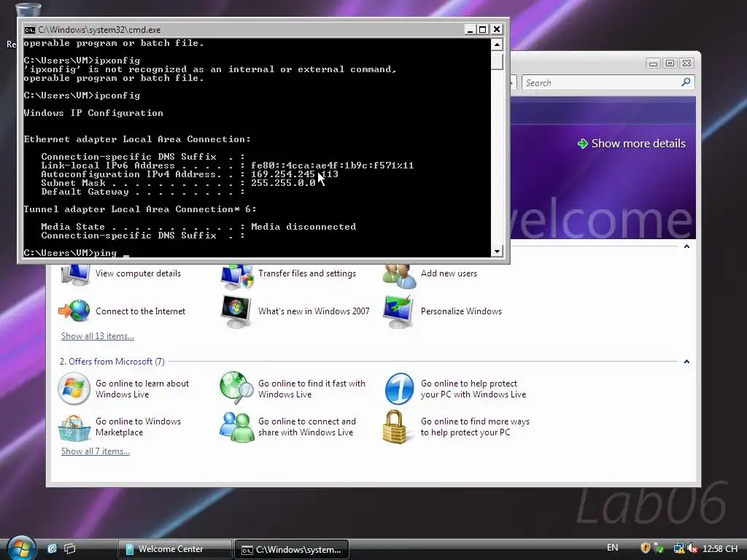Click connect and share Windows Live icon

237,427
